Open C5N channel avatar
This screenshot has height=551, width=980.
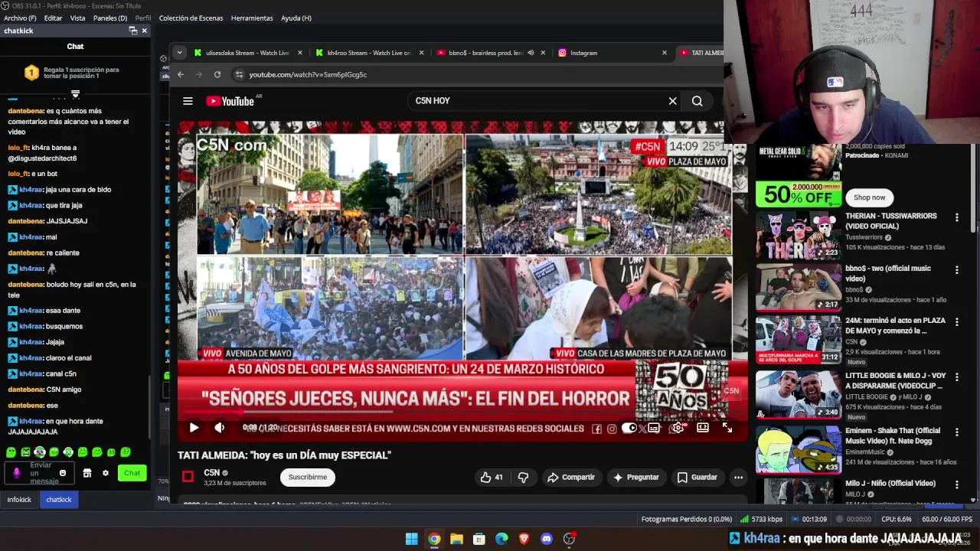tap(188, 477)
